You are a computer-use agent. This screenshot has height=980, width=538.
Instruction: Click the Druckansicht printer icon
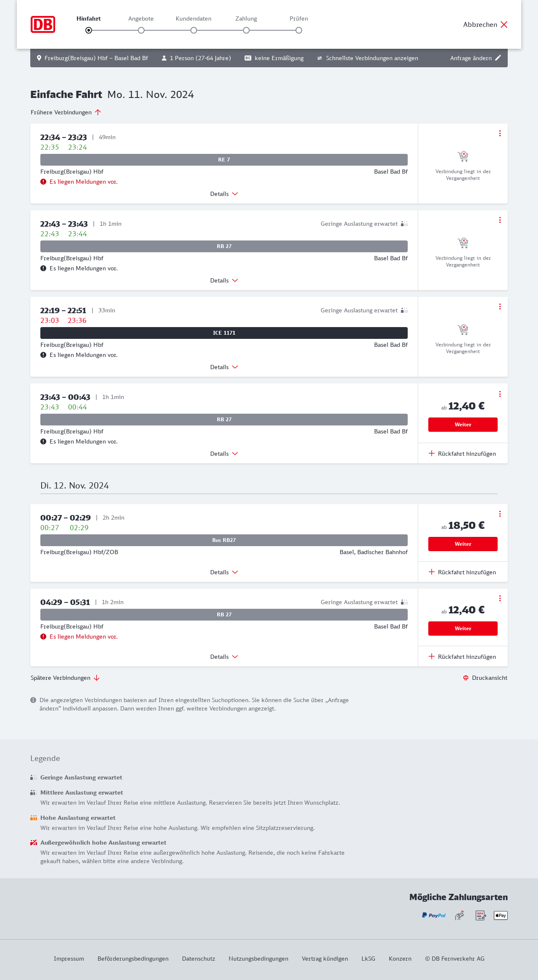coord(466,678)
